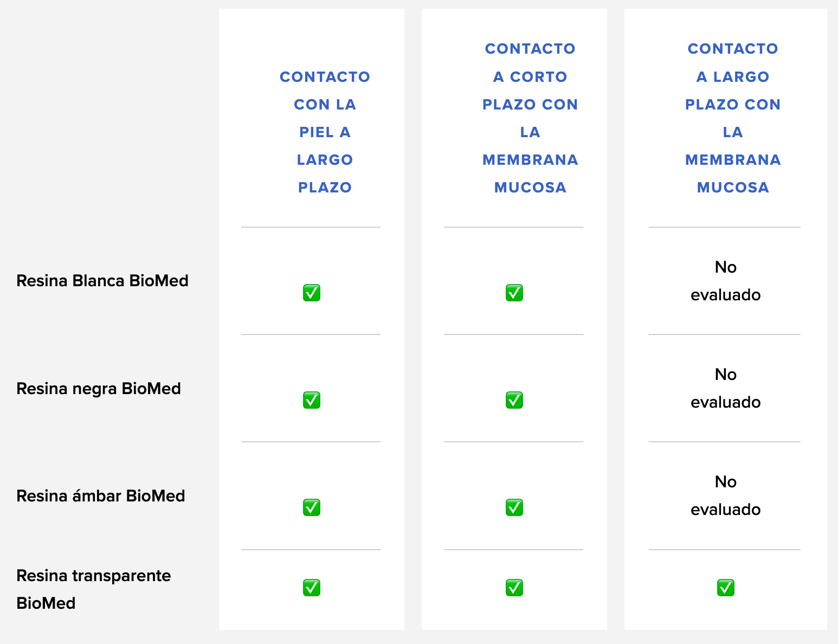Viewport: 838px width, 644px height.
Task: Click the skin contact checkmark for Resina ámbar BioMed
Action: [312, 507]
